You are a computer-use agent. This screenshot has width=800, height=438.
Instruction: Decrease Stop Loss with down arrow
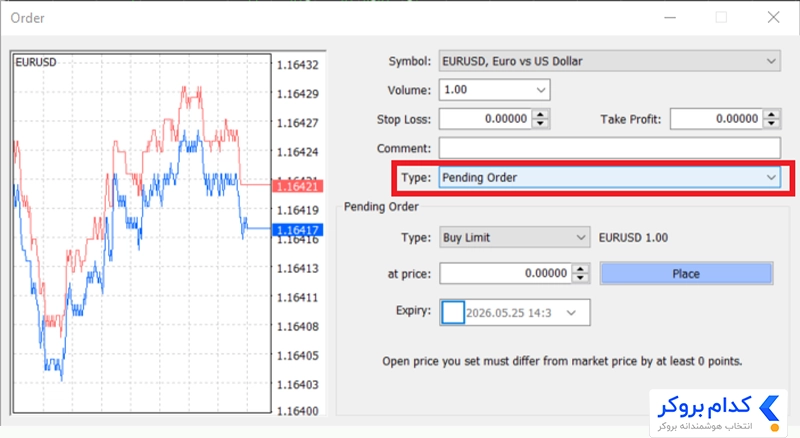coord(540,124)
